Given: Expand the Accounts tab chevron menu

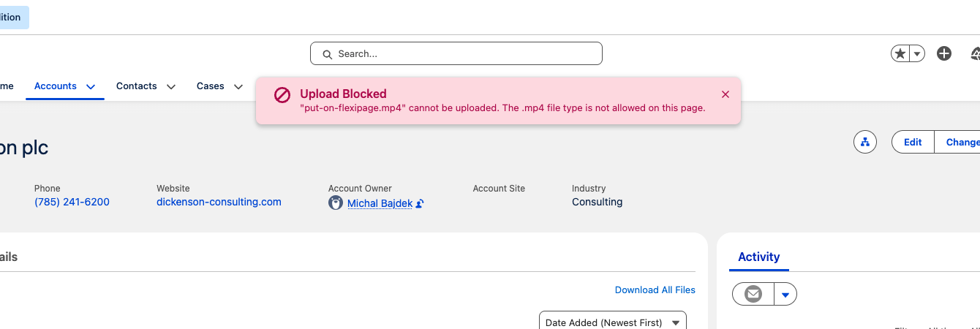Looking at the screenshot, I should click(91, 86).
